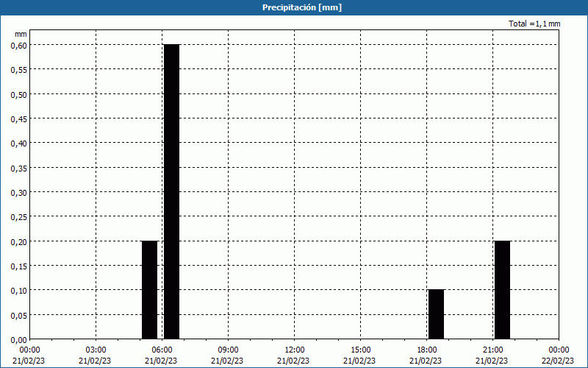Click the 0,20 mm bar after 21:00
Image resolution: width=588 pixels, height=368 pixels.
click(x=503, y=290)
